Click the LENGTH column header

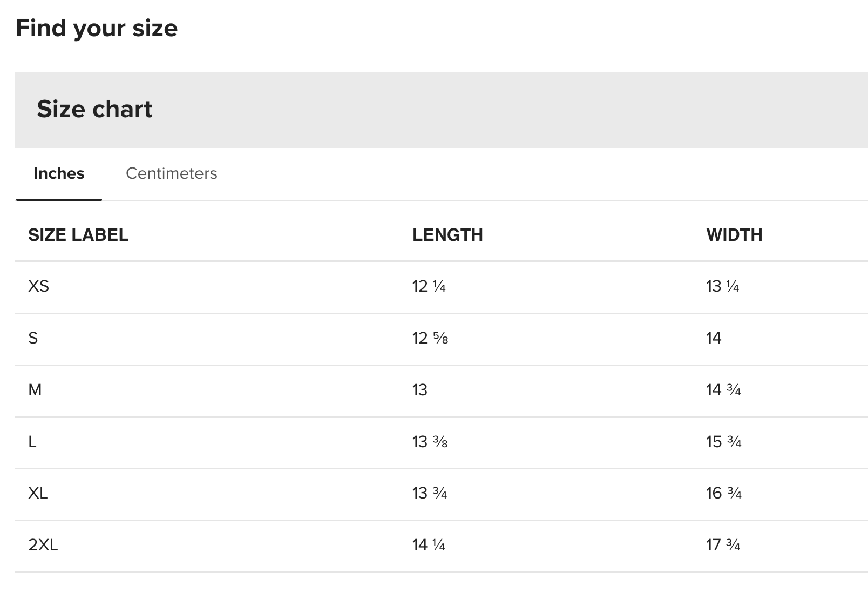click(447, 235)
